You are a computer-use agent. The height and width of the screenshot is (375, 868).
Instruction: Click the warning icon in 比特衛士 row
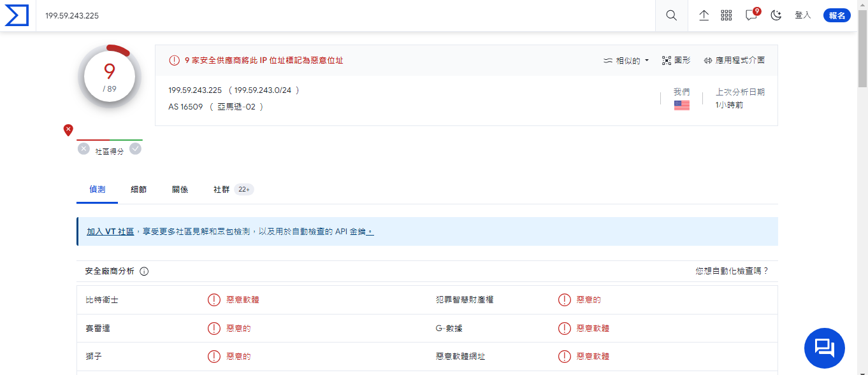(214, 300)
